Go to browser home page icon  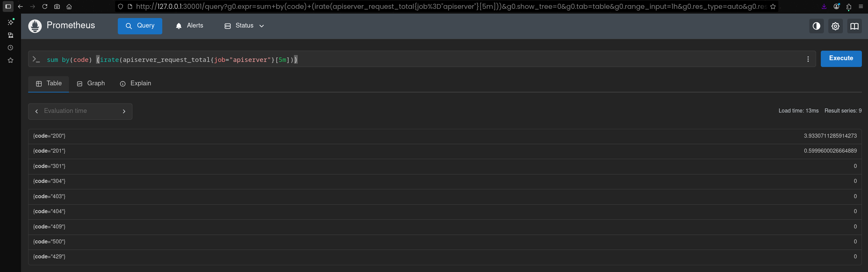tap(69, 6)
